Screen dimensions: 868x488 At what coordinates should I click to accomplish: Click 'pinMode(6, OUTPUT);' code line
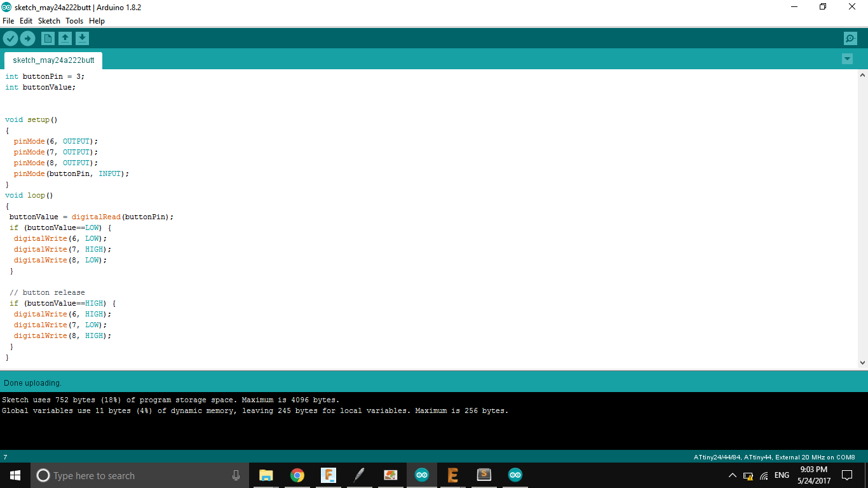(56, 141)
